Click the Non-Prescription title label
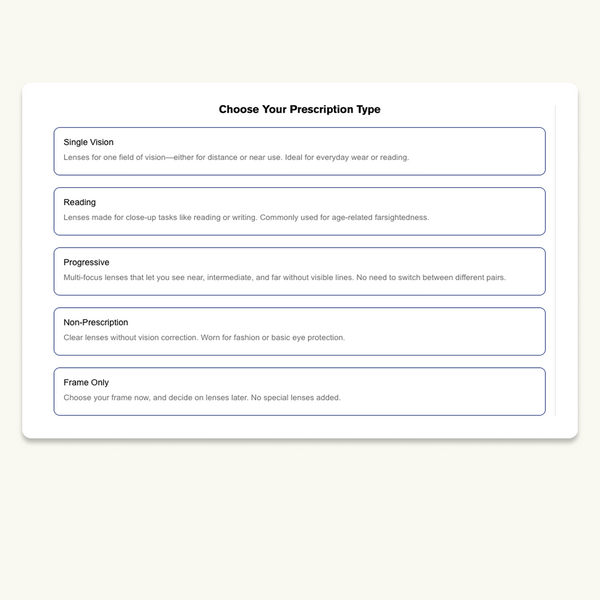Screen dimensions: 600x600 pos(96,323)
